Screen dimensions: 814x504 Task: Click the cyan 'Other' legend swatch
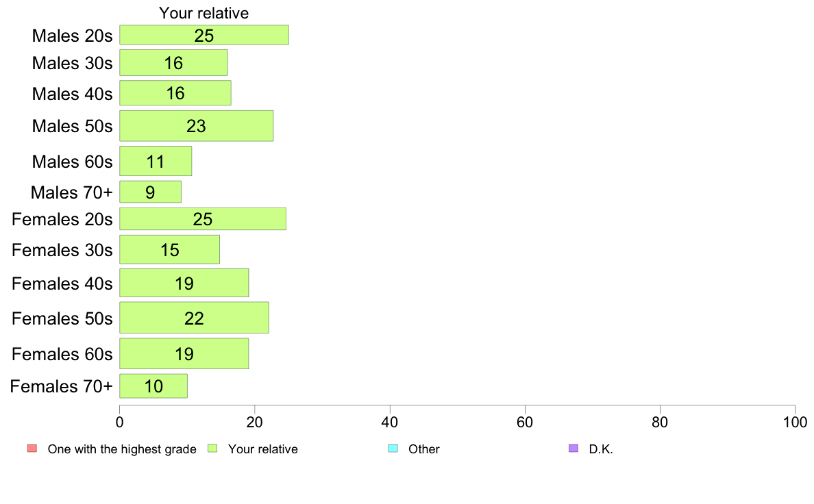pos(393,449)
